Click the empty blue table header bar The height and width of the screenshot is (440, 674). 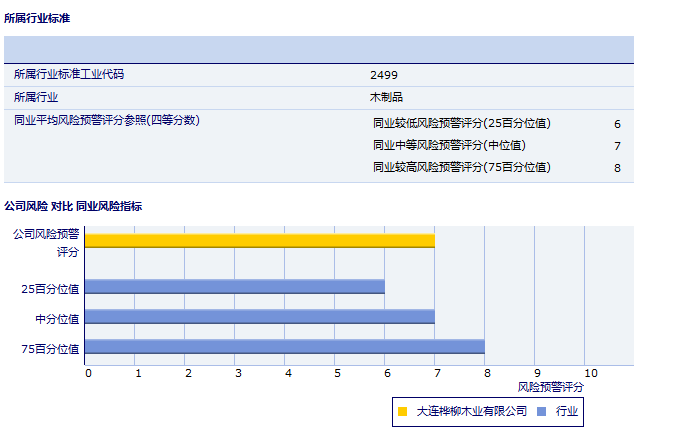pyautogui.click(x=318, y=49)
